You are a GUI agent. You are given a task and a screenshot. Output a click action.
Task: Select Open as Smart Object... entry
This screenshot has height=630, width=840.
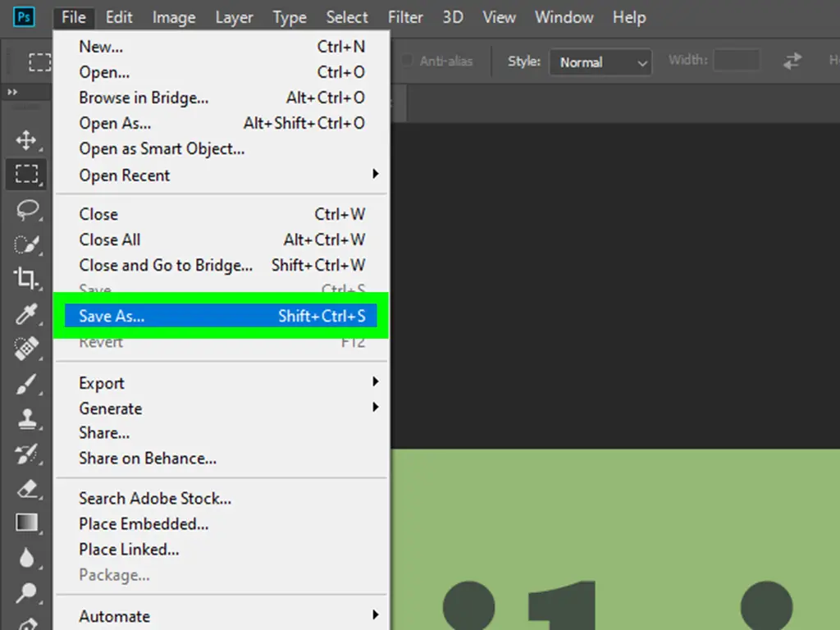pos(221,149)
